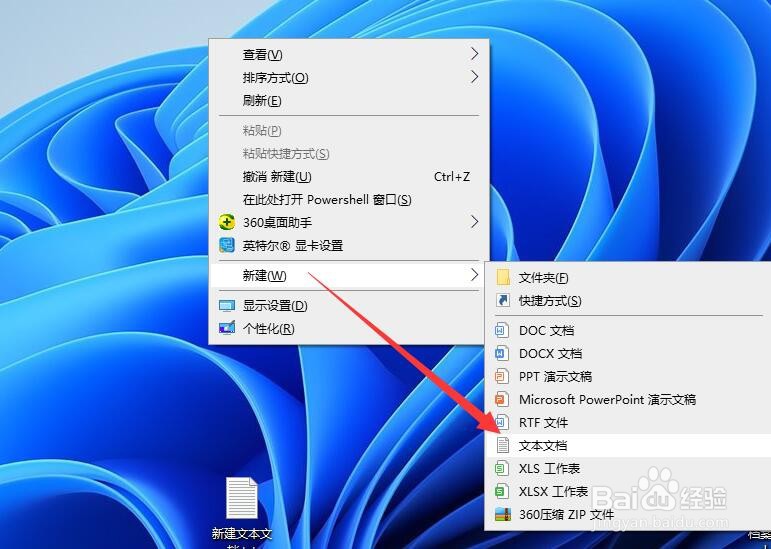This screenshot has width=771, height=549.
Task: Expand the 查看(V) submenu arrow
Action: (474, 54)
